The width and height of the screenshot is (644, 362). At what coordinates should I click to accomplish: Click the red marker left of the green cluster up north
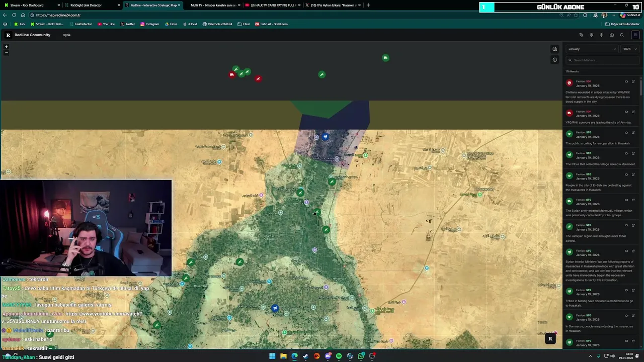pos(231,75)
